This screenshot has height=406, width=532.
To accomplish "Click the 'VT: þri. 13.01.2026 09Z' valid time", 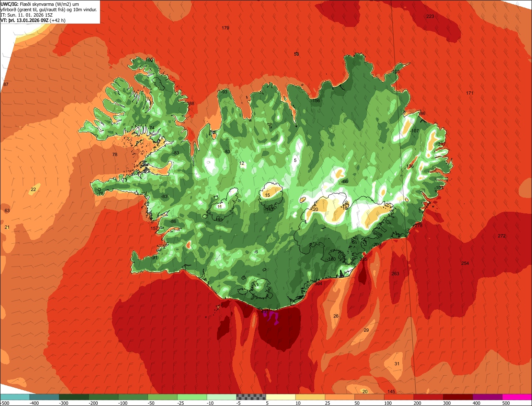I will pyautogui.click(x=25, y=20).
